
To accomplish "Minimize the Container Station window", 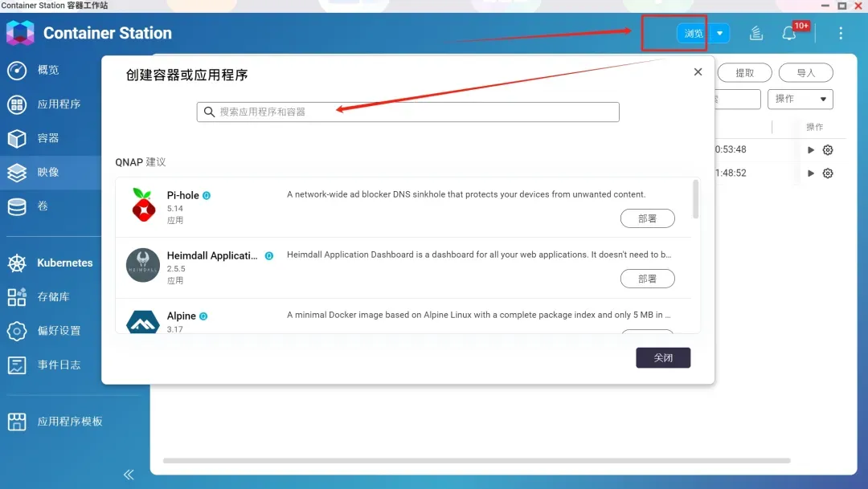I will [x=825, y=6].
